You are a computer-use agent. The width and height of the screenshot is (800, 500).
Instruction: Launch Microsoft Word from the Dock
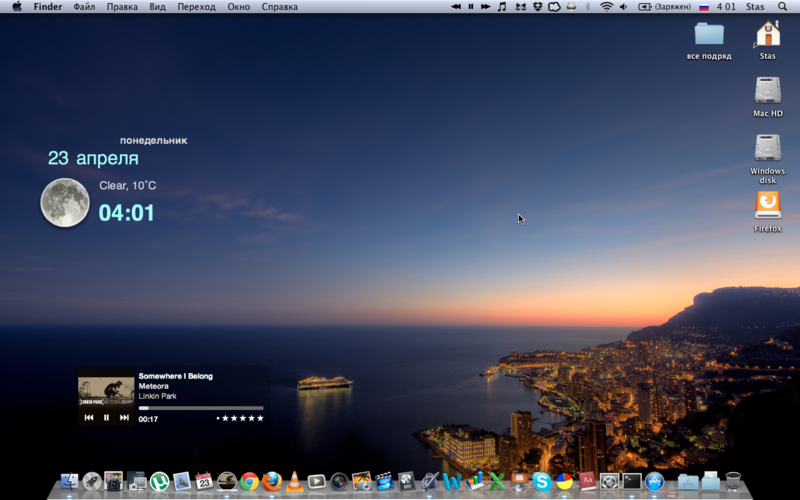(452, 481)
